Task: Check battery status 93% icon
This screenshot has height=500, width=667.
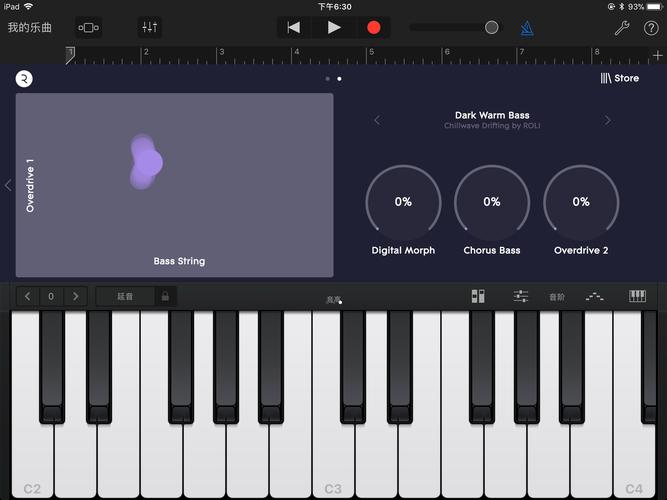Action: (645, 6)
